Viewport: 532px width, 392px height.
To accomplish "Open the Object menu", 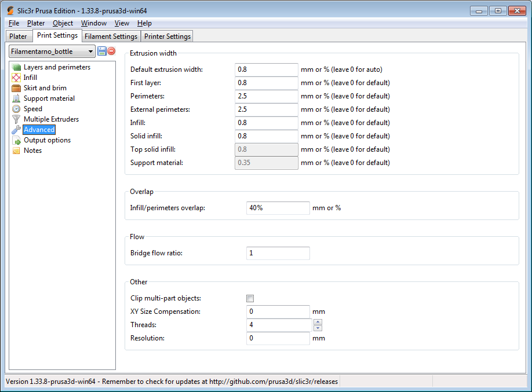I will [63, 23].
